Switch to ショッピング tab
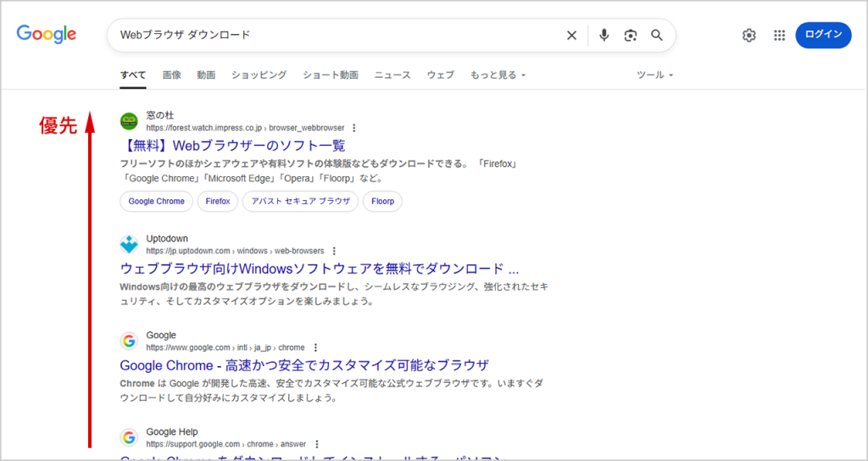 coord(259,75)
